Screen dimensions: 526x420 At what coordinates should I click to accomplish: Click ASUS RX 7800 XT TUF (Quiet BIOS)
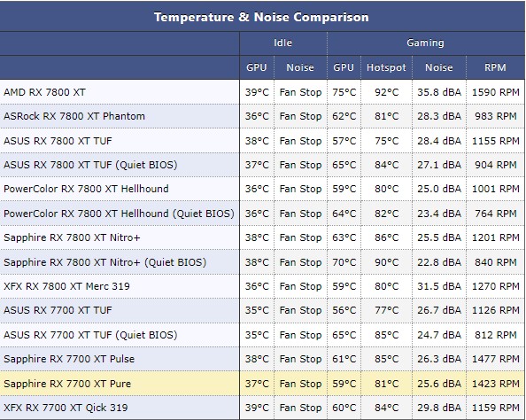(x=90, y=165)
